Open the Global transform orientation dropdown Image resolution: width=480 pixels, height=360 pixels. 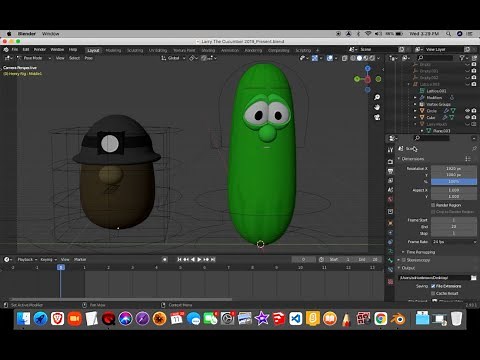pyautogui.click(x=173, y=58)
